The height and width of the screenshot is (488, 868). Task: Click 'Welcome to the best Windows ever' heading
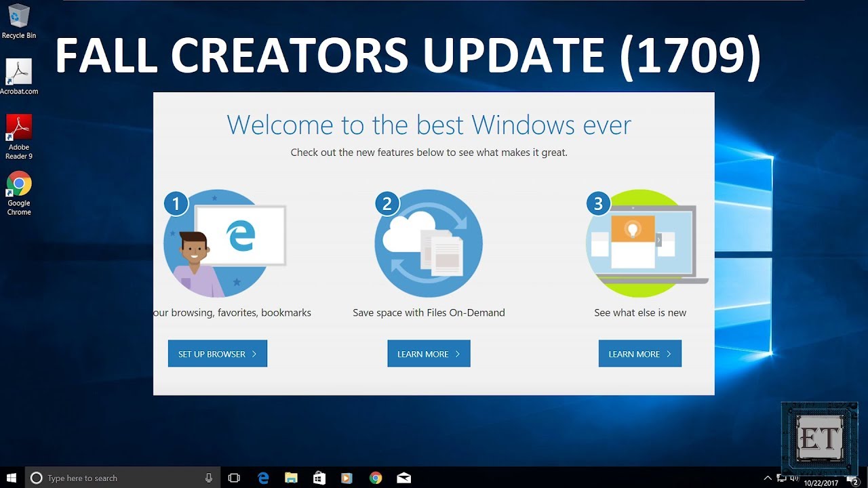click(429, 125)
